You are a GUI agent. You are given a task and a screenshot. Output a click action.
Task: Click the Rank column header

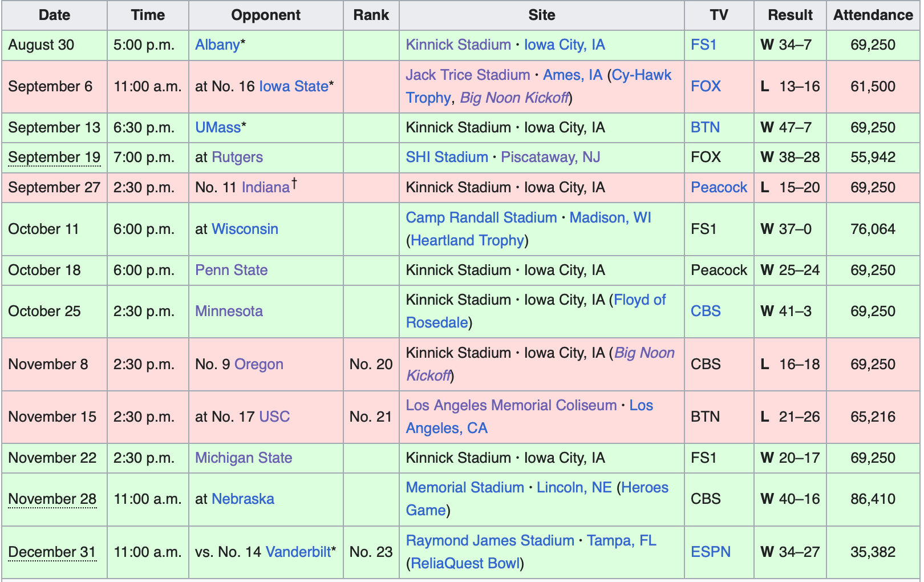click(x=371, y=15)
